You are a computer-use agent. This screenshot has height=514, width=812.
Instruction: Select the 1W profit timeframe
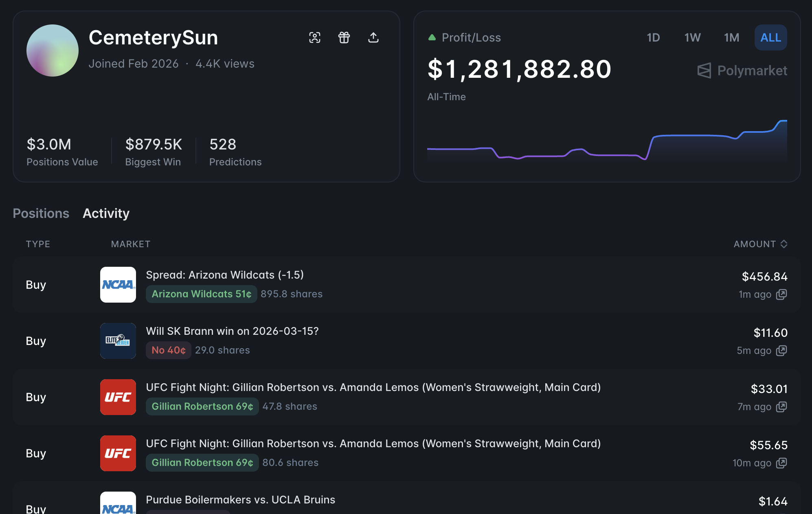click(692, 37)
